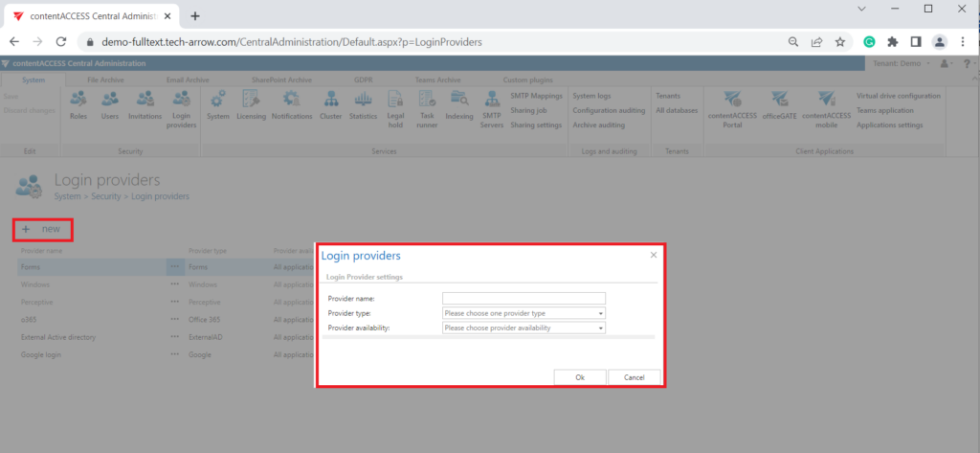Click Ok in Login providers dialog
Viewport: 980px width, 453px height.
pyautogui.click(x=580, y=377)
